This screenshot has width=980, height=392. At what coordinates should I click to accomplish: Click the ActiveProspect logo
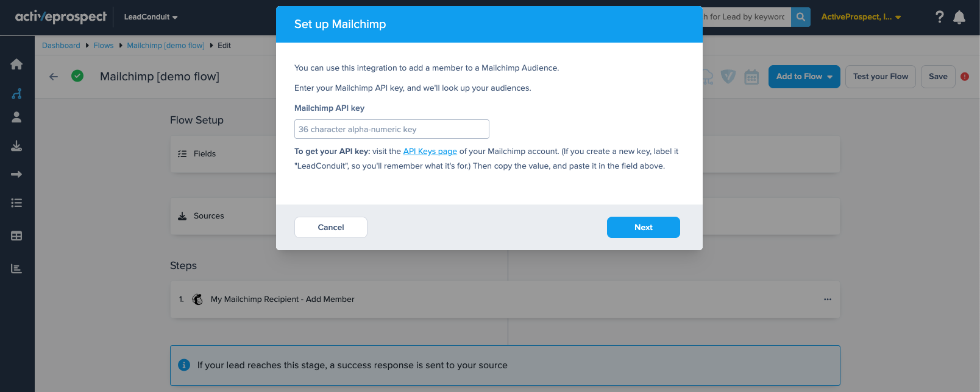(61, 16)
